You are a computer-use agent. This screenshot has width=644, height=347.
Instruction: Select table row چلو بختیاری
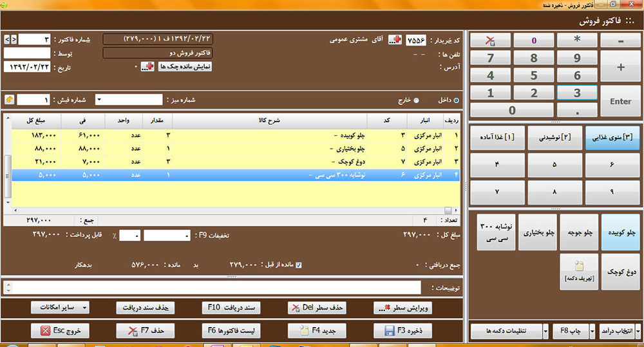(x=235, y=149)
